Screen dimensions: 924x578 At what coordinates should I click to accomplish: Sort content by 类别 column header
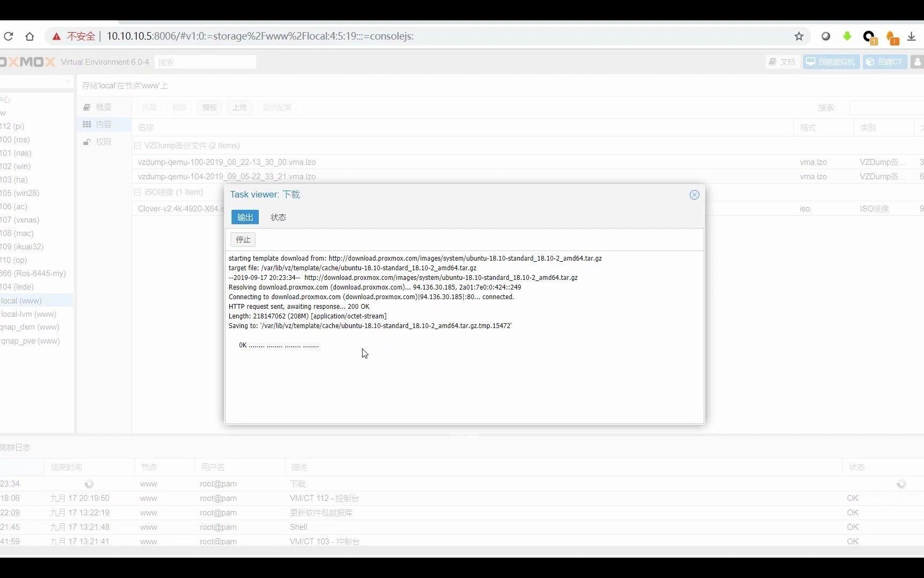[883, 127]
